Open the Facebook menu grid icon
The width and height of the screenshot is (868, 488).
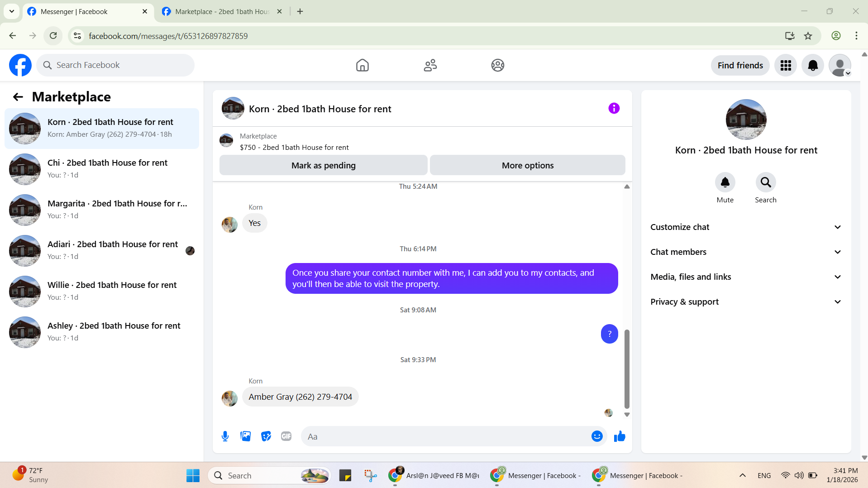click(x=786, y=65)
